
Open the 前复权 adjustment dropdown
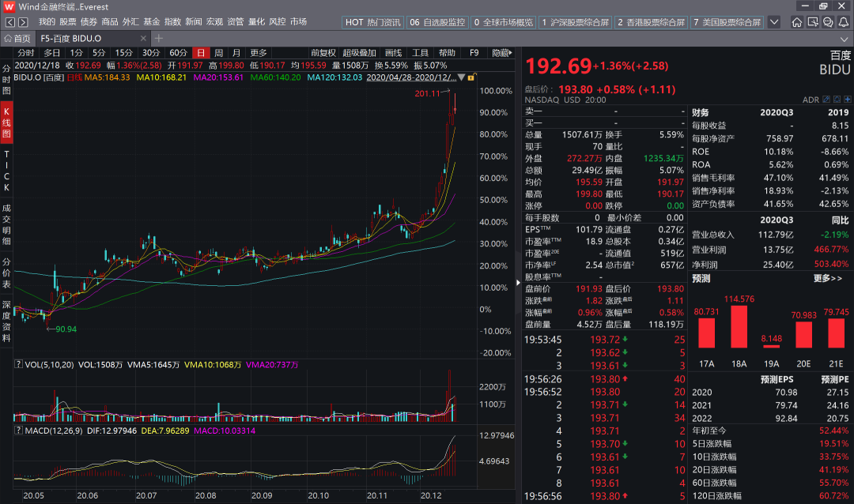(323, 53)
